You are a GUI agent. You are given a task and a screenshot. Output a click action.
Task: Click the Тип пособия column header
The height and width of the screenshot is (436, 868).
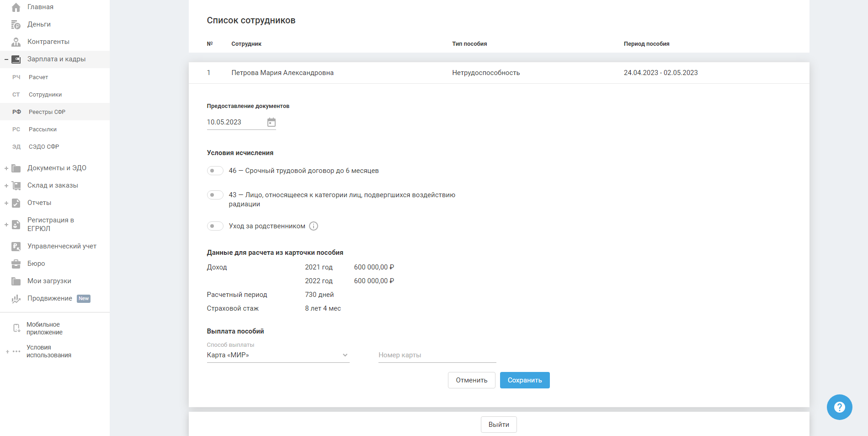point(469,44)
